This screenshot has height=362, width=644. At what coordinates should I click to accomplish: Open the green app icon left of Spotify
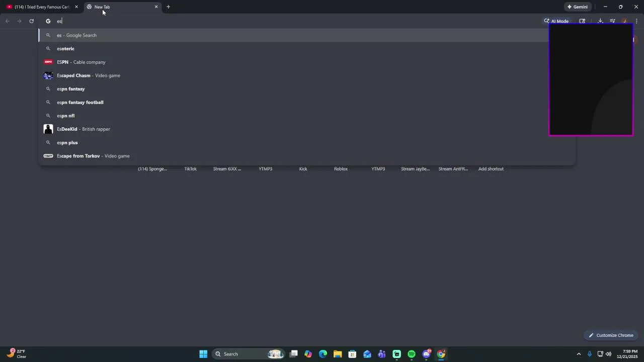tap(396, 354)
